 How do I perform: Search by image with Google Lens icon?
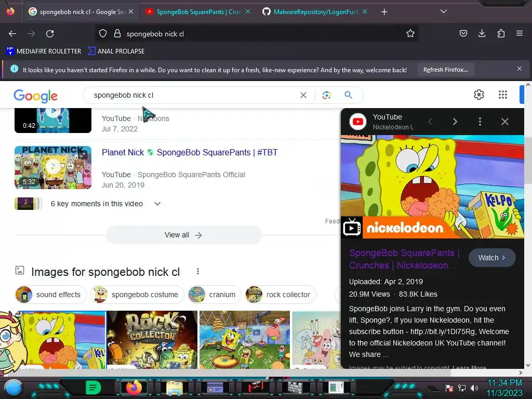pyautogui.click(x=326, y=96)
